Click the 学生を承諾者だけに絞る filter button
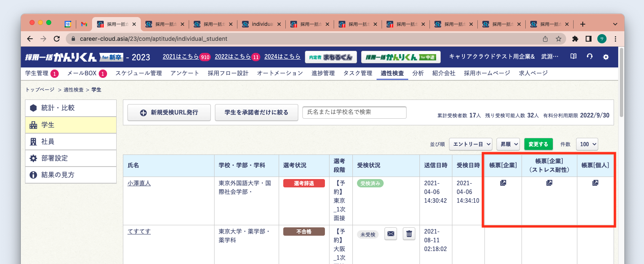This screenshot has width=644, height=264. [x=256, y=112]
